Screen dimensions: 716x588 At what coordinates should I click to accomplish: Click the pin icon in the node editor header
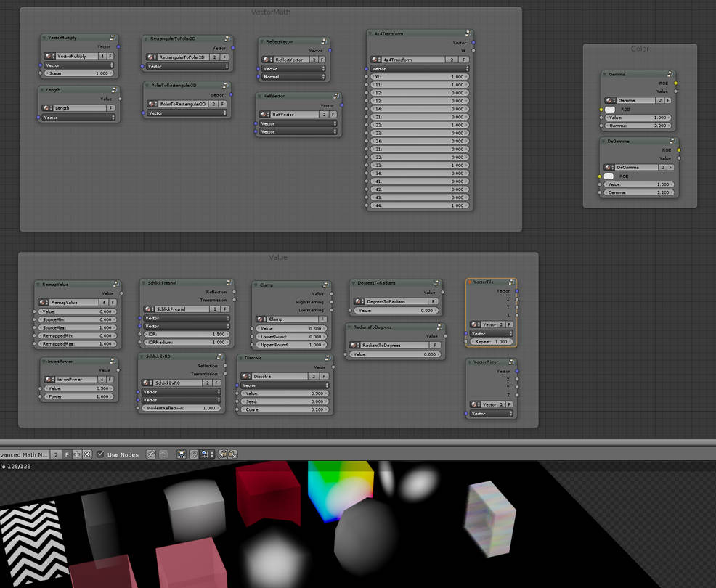tap(150, 454)
